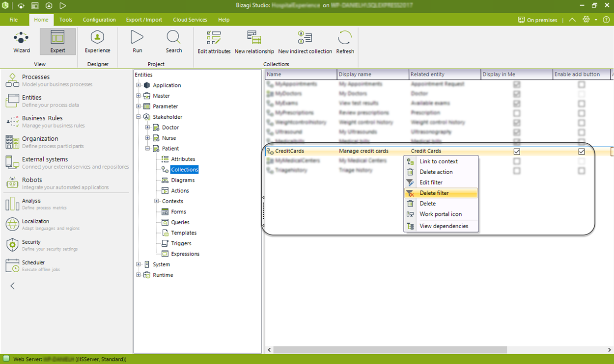
Task: Expand the Nurse stakeholder
Action: (x=148, y=138)
